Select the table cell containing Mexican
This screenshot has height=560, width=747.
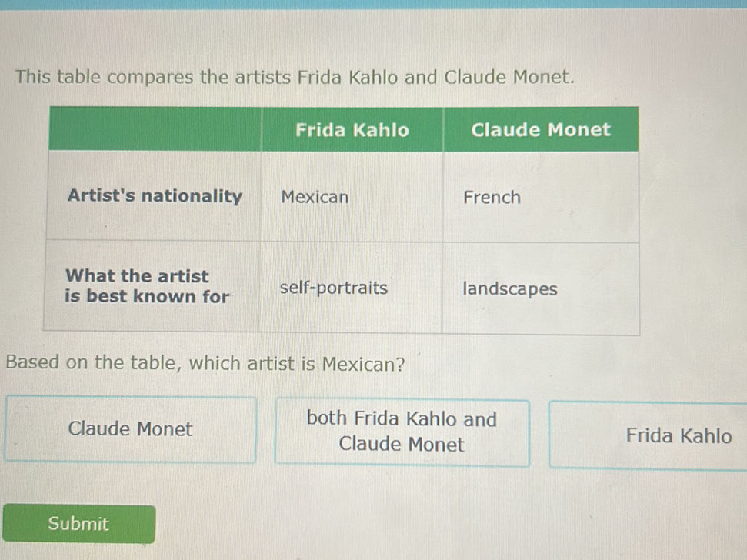(x=313, y=198)
